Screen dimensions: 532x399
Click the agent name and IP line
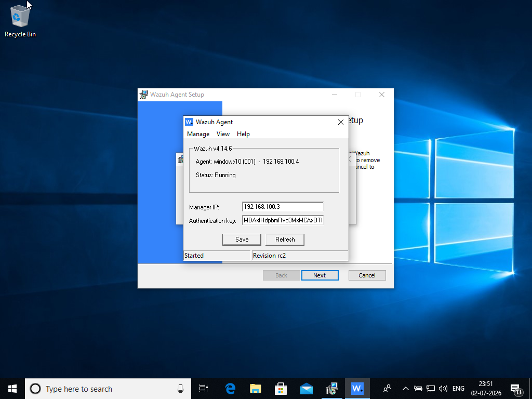point(247,162)
